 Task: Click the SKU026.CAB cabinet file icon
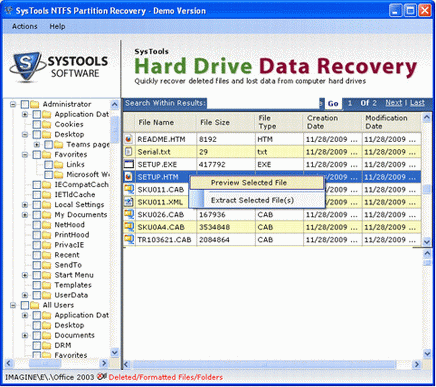pyautogui.click(x=128, y=214)
